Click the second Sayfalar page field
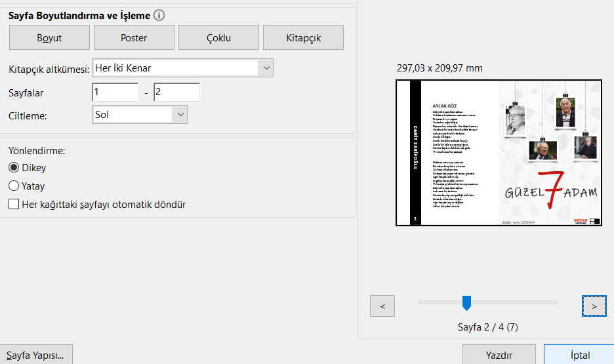 pyautogui.click(x=176, y=92)
